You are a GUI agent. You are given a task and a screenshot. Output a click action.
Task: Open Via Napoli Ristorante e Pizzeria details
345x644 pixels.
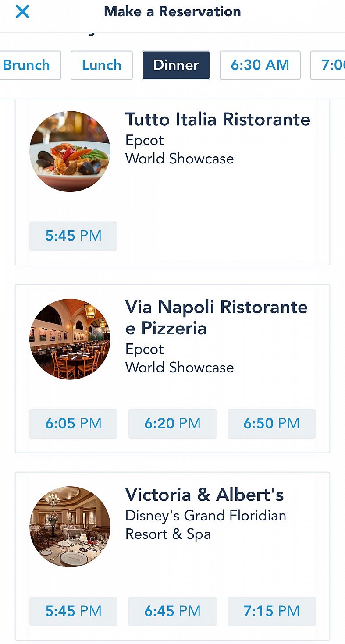(x=217, y=317)
